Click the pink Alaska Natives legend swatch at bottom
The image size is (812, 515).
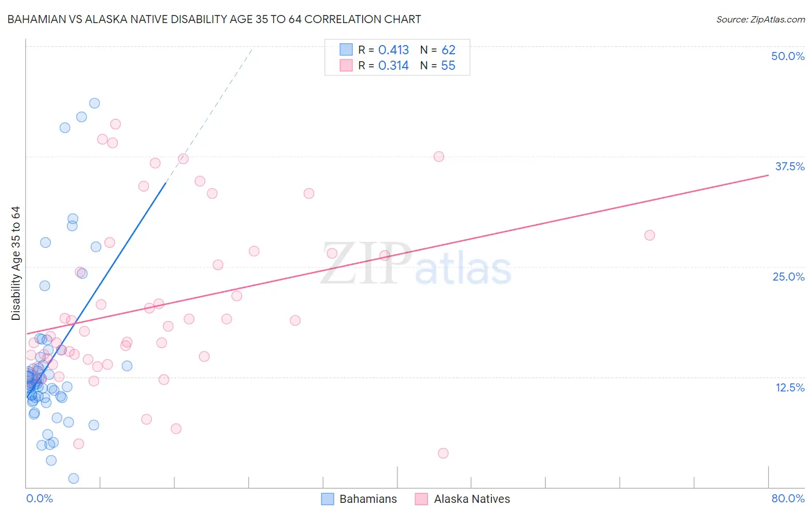(421, 499)
